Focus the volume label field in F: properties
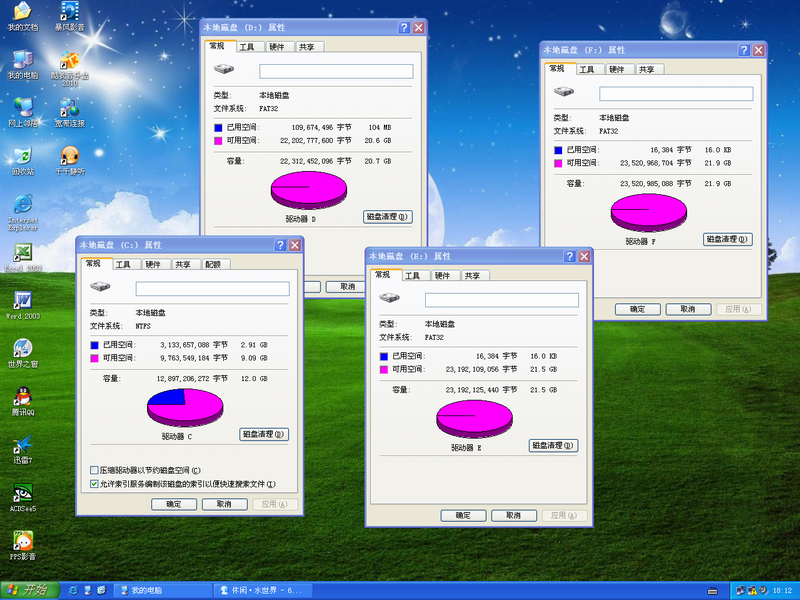 tap(676, 94)
